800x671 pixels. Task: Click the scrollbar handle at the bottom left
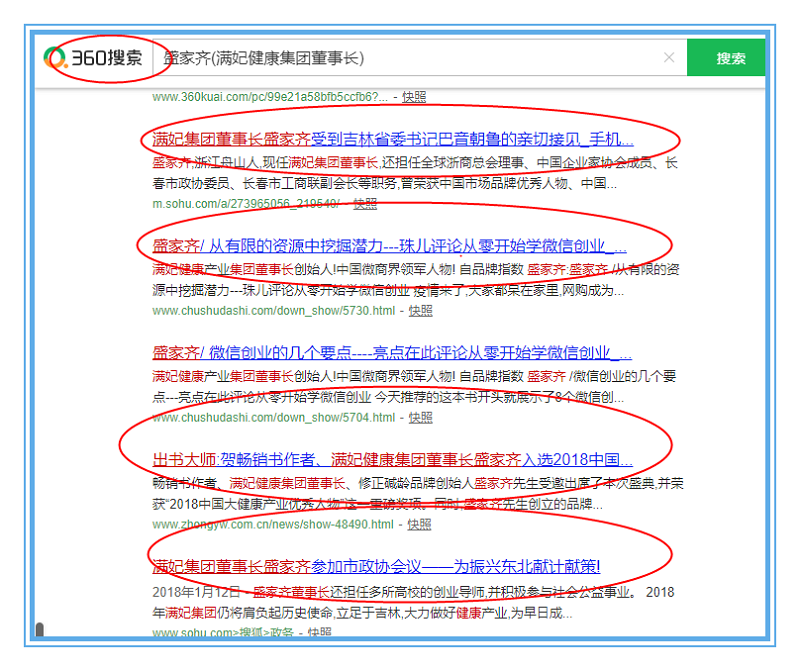[x=40, y=630]
